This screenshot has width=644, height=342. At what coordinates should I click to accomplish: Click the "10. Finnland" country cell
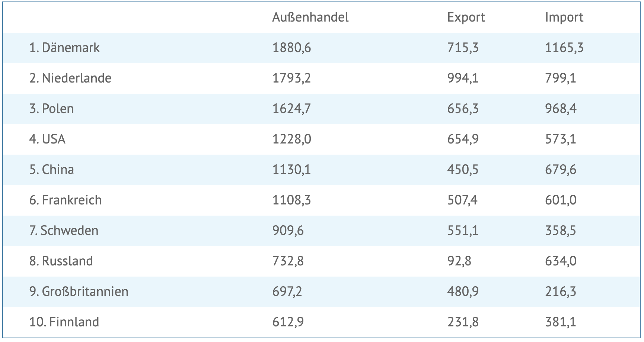[x=64, y=322]
